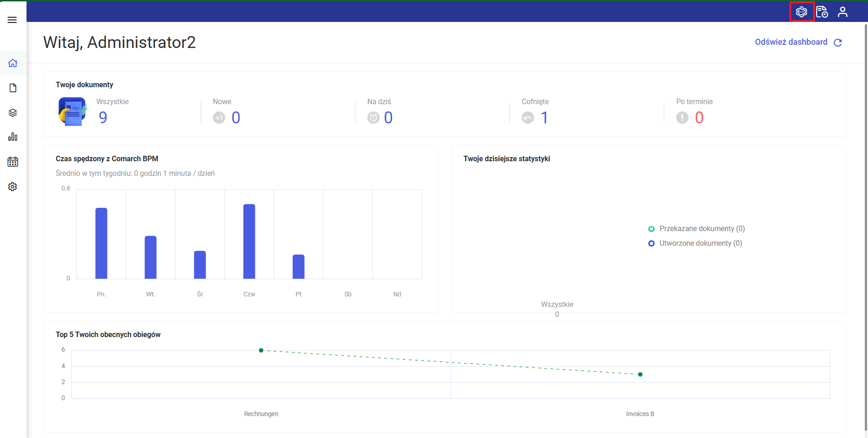Open the Documents page icon in the sidebar
Image resolution: width=868 pixels, height=438 pixels.
pyautogui.click(x=13, y=88)
